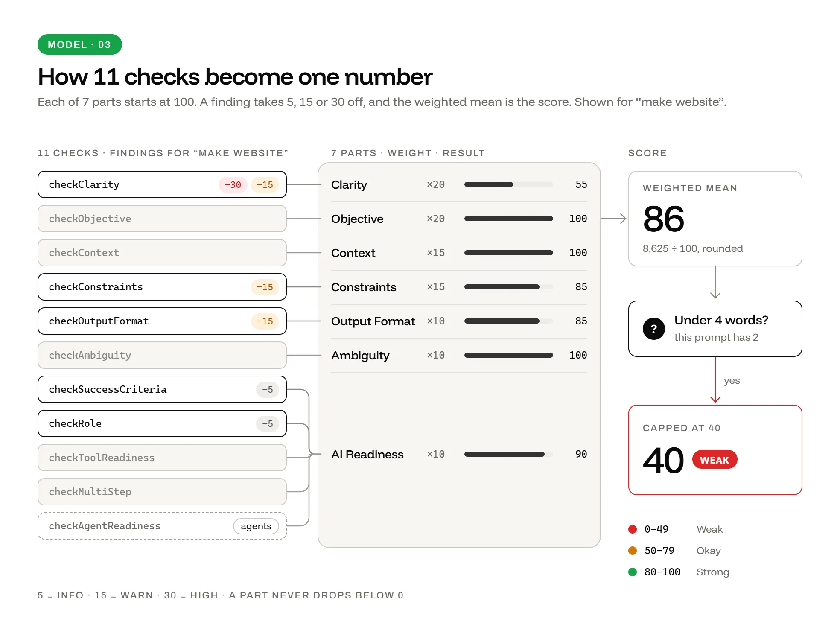
Task: Click the 'this prompt has 2' text
Action: point(716,337)
